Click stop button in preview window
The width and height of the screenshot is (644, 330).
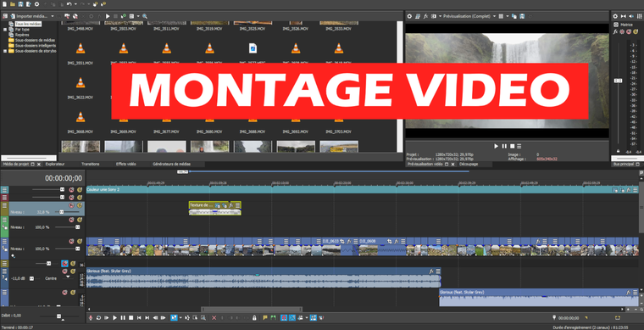tap(512, 146)
